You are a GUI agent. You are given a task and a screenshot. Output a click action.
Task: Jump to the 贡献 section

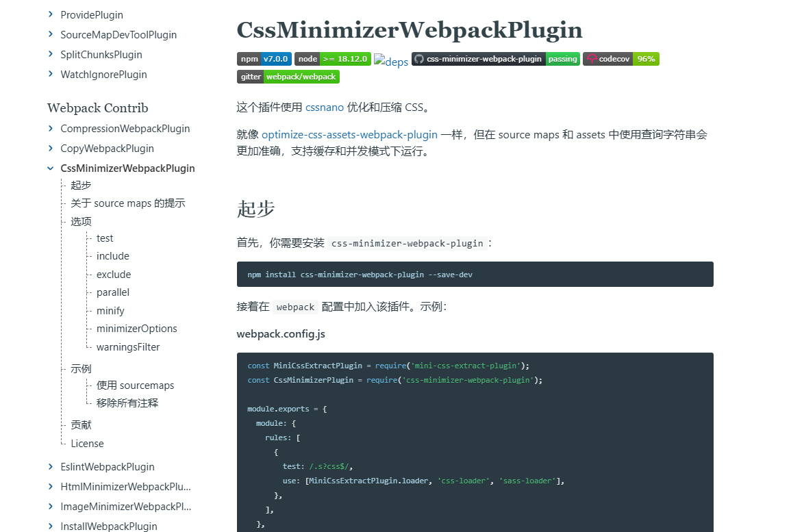coord(81,425)
